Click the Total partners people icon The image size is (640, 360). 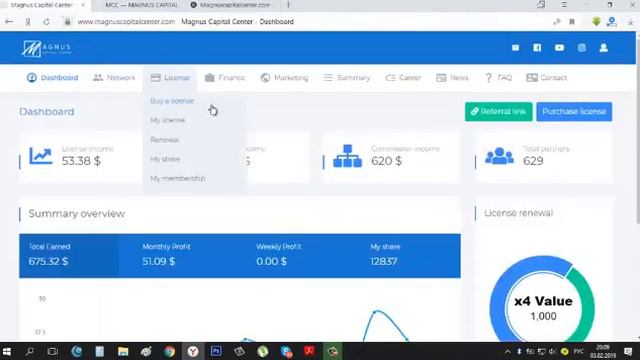499,156
